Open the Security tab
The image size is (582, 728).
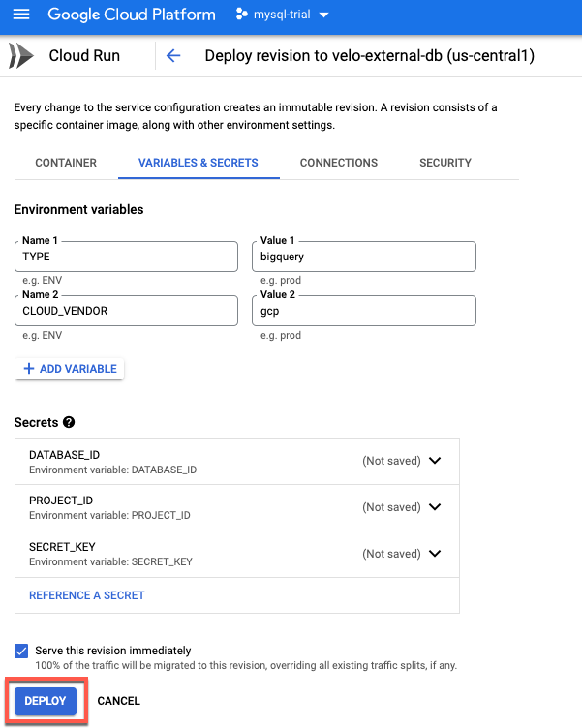(445, 163)
